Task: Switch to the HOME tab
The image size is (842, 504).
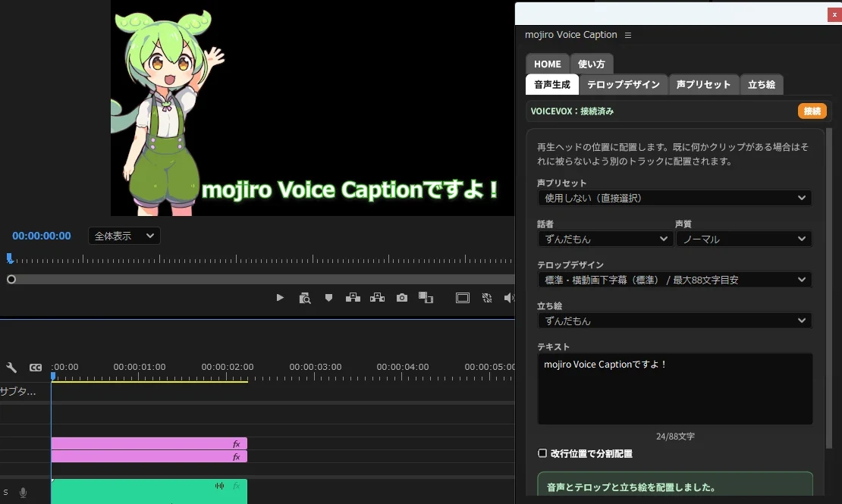Action: [547, 64]
